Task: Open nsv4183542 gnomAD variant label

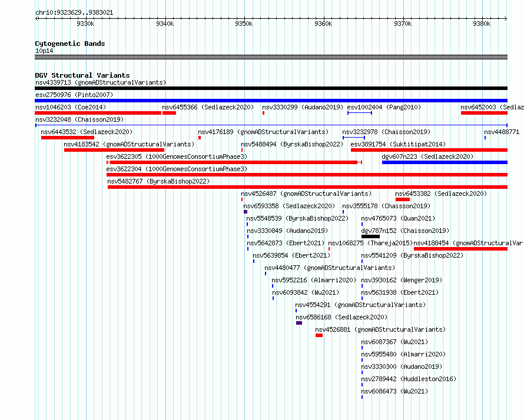Action: click(x=129, y=144)
